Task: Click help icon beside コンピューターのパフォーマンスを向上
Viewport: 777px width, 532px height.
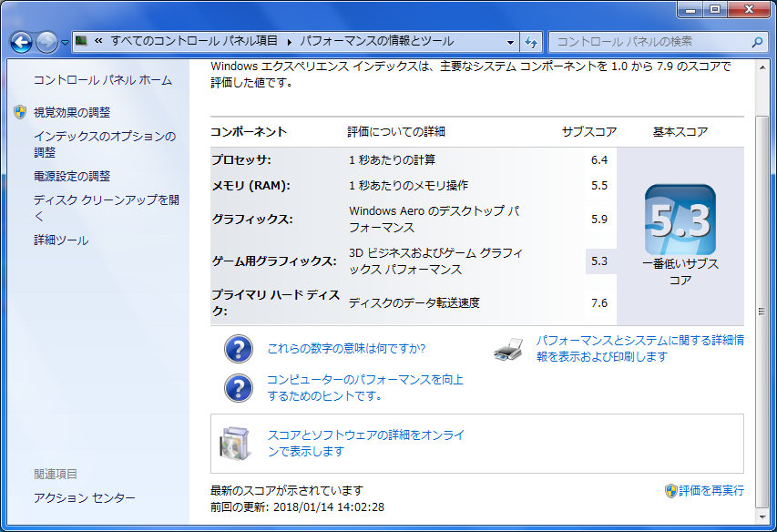Action: click(239, 388)
